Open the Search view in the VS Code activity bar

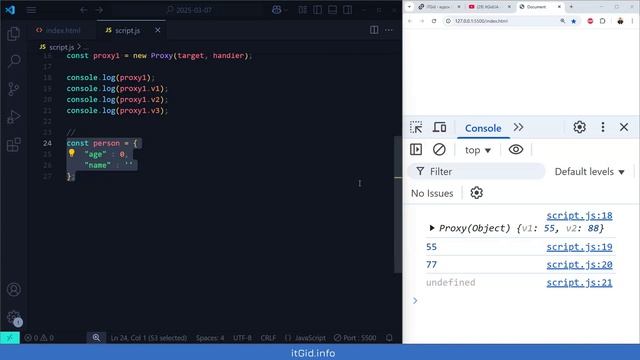(x=13, y=61)
